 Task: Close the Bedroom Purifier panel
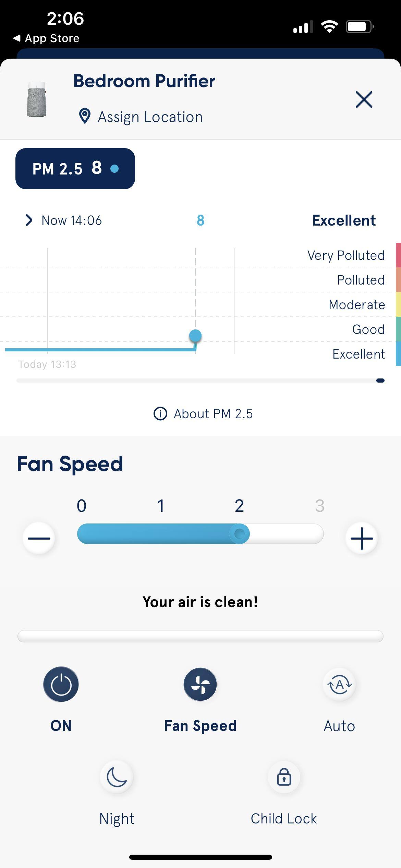pyautogui.click(x=364, y=99)
